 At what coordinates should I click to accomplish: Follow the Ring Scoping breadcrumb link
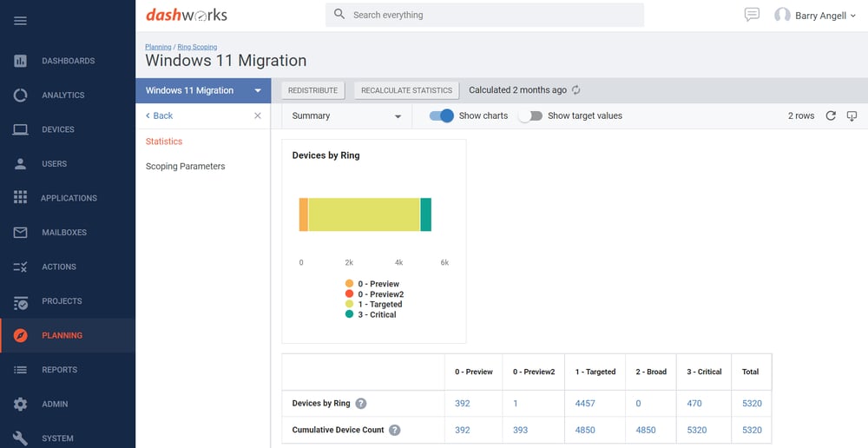click(197, 47)
